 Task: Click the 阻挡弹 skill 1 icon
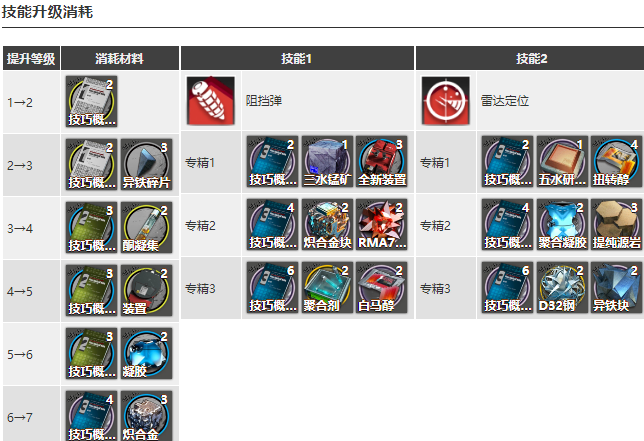pos(211,101)
